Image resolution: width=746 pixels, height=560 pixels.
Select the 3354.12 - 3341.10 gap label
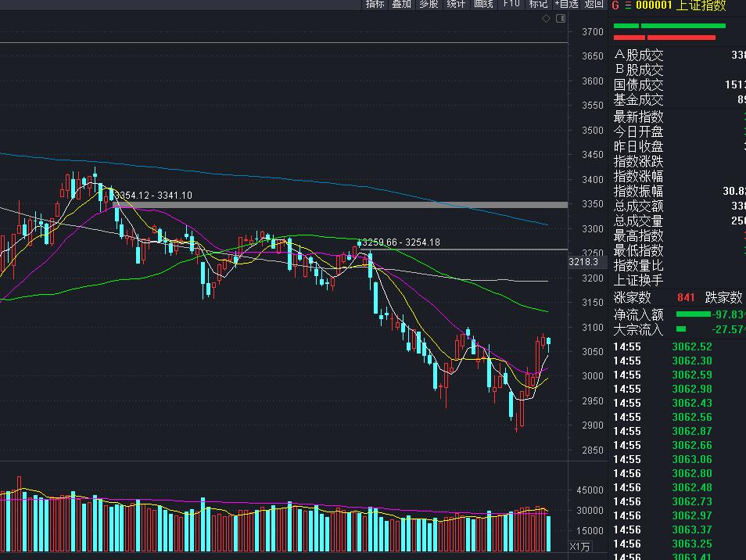click(153, 196)
